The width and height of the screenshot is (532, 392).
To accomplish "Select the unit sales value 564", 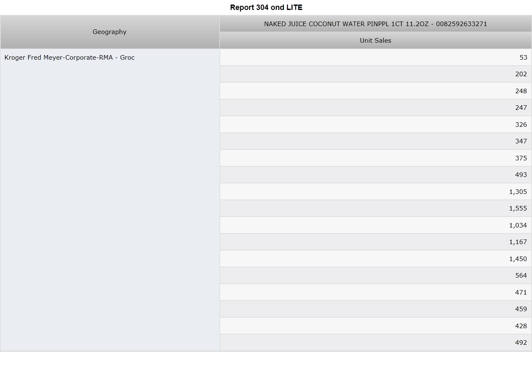I will [x=375, y=276].
